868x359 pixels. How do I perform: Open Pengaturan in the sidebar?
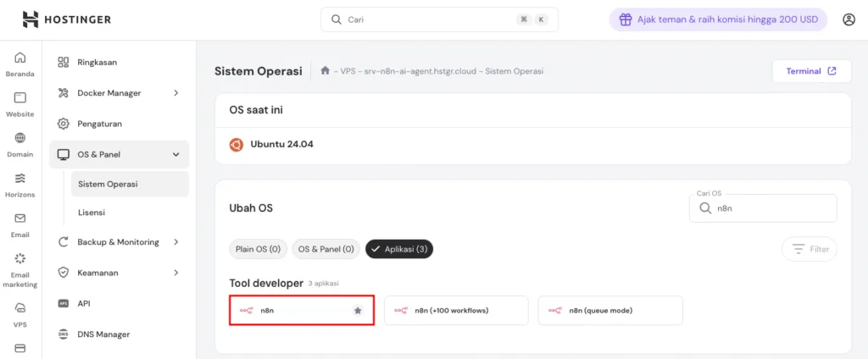(x=119, y=124)
